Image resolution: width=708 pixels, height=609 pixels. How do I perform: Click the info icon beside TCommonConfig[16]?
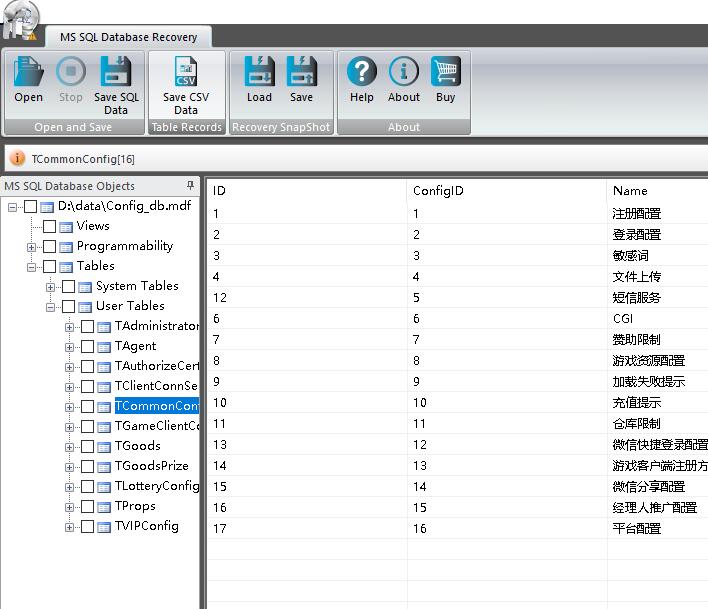(17, 158)
